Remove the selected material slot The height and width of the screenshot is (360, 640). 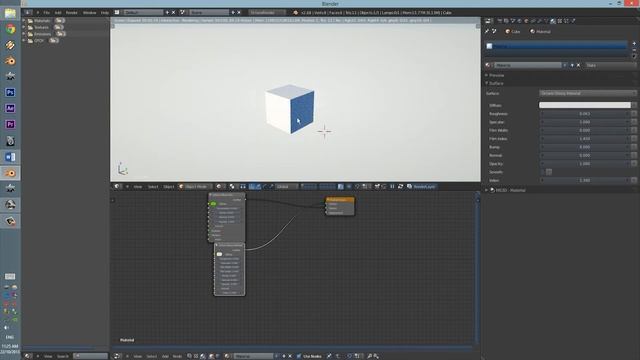634,50
